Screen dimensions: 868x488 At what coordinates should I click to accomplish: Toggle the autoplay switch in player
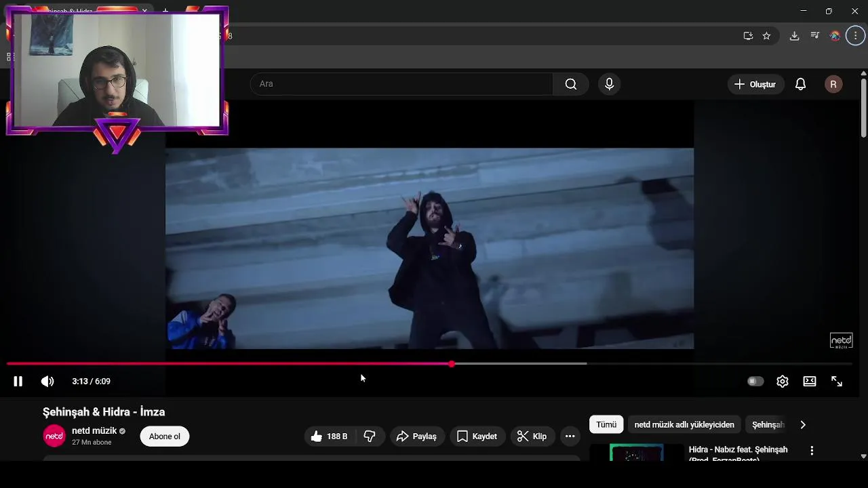click(755, 382)
